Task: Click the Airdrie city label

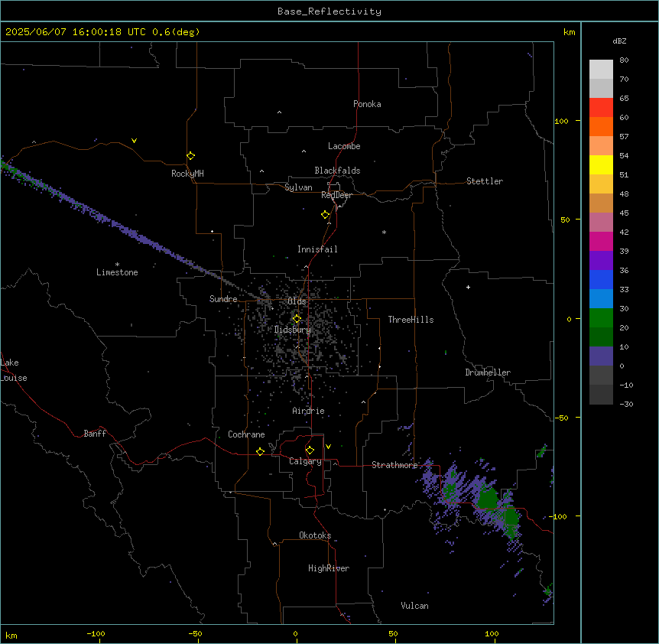Action: (309, 411)
